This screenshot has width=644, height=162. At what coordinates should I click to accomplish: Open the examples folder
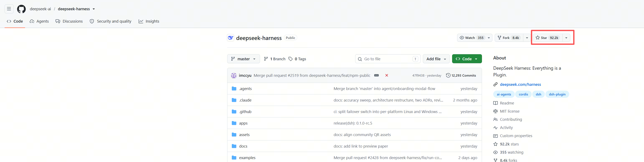point(247,158)
